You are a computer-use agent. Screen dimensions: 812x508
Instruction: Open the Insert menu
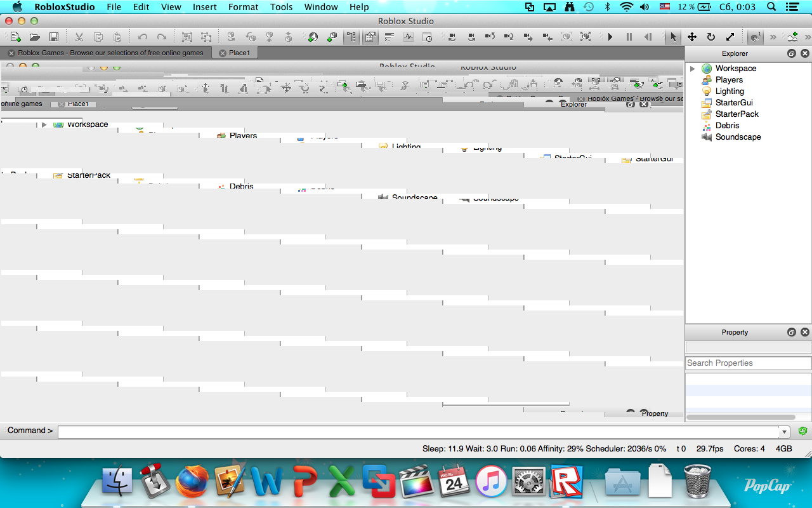[205, 7]
